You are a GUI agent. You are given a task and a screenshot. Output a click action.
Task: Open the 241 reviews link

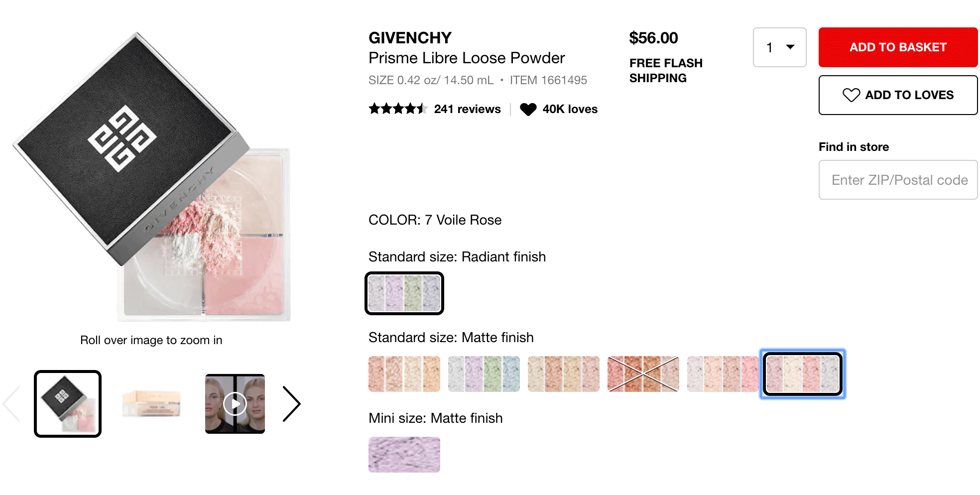coord(467,109)
